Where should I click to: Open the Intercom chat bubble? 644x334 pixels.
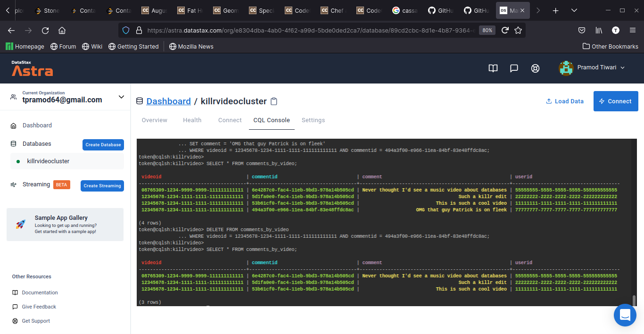[x=625, y=315]
